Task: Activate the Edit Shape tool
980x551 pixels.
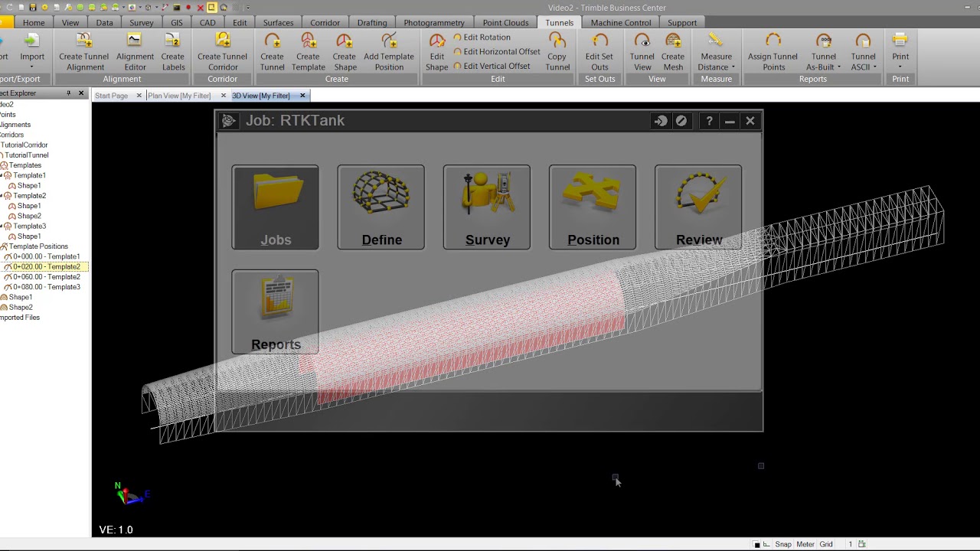Action: (437, 52)
